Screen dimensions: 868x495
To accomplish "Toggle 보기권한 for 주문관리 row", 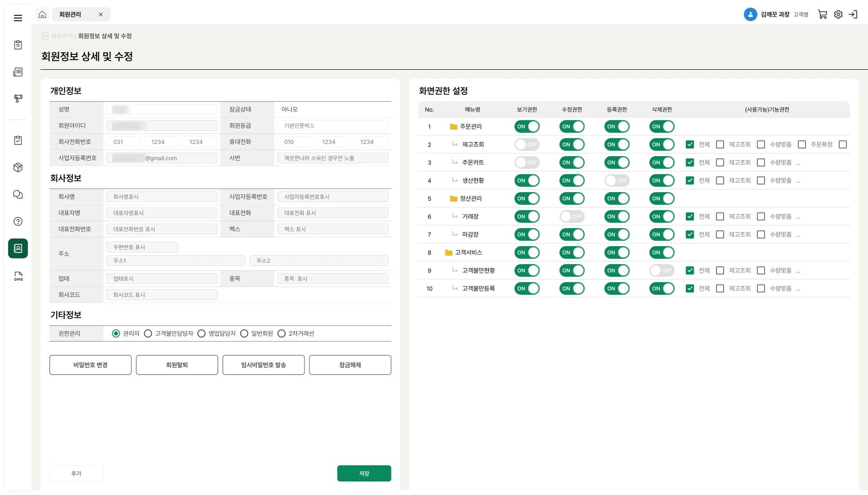I will (527, 126).
